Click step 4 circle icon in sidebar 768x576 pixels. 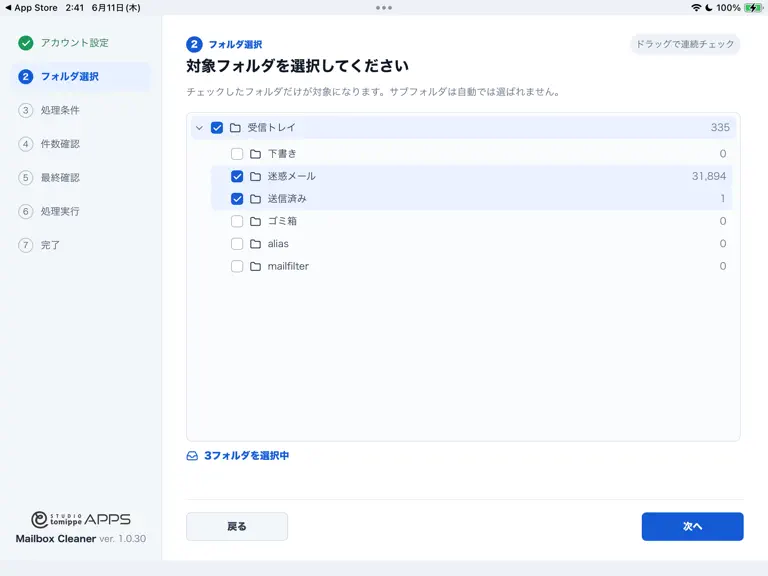(25, 144)
